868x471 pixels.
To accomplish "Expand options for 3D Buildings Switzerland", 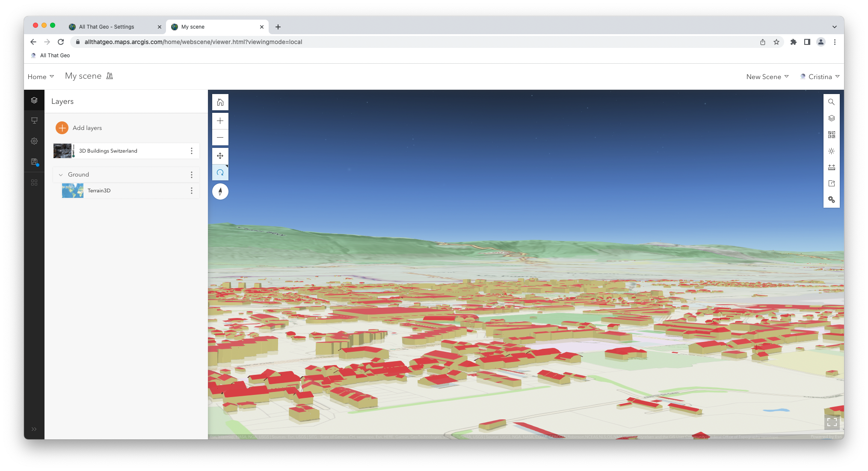I will pos(192,150).
